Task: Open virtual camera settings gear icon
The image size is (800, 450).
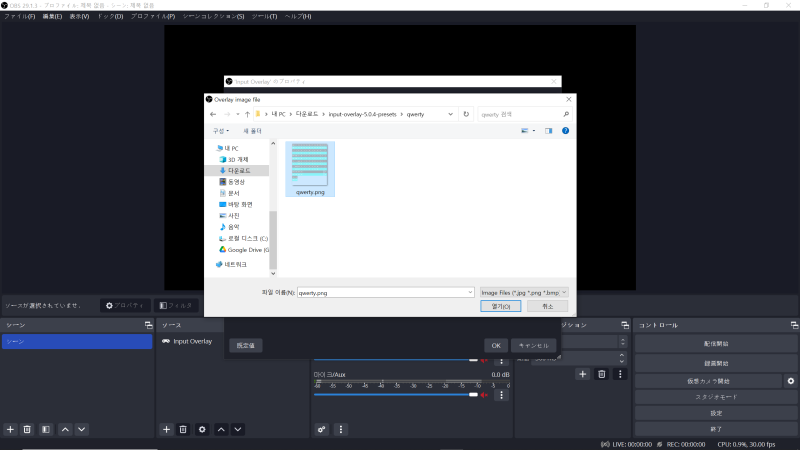Action: [x=790, y=381]
